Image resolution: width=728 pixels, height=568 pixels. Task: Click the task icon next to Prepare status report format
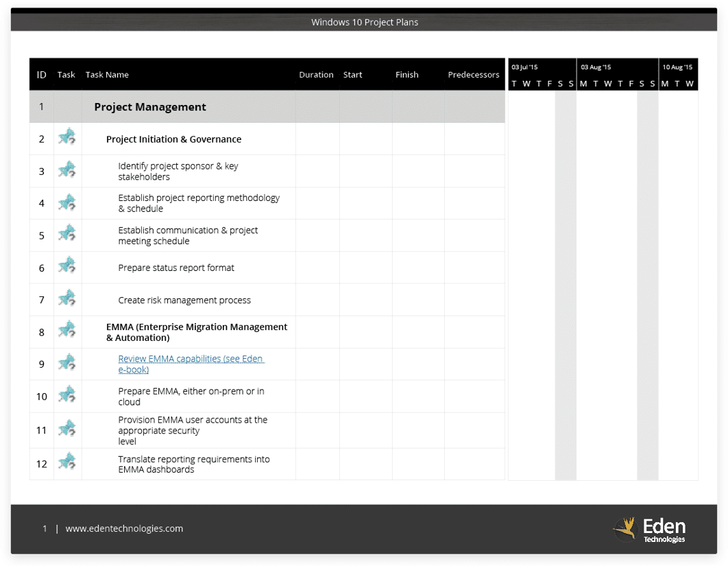click(x=66, y=267)
